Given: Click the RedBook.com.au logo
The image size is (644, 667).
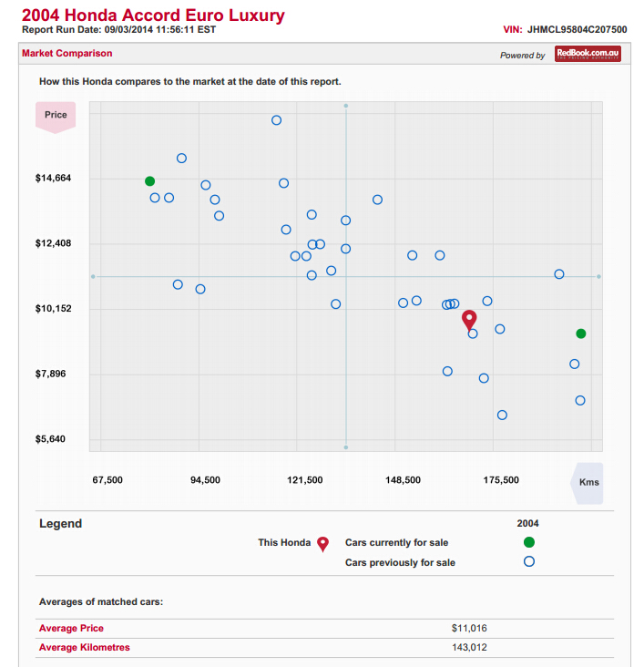Looking at the screenshot, I should click(588, 55).
